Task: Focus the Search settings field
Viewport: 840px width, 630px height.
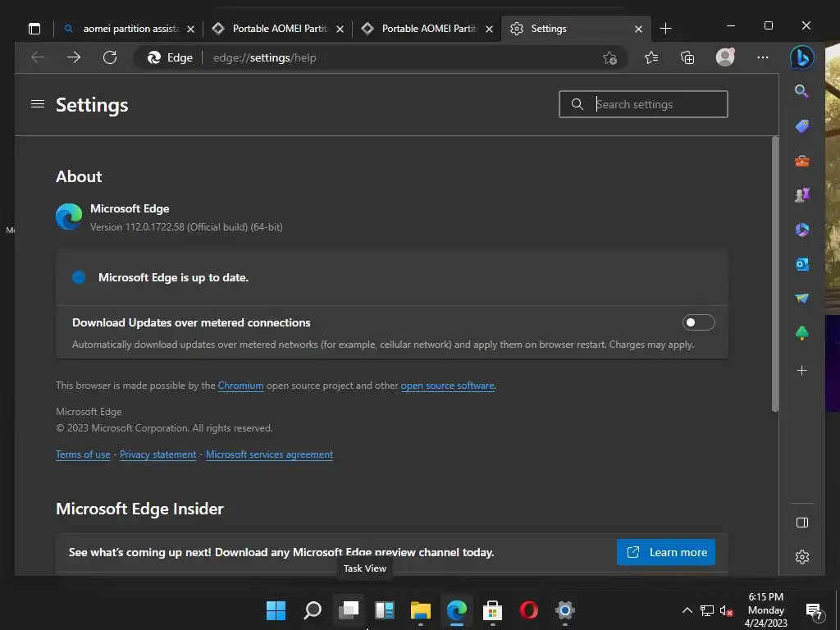Action: [x=643, y=104]
